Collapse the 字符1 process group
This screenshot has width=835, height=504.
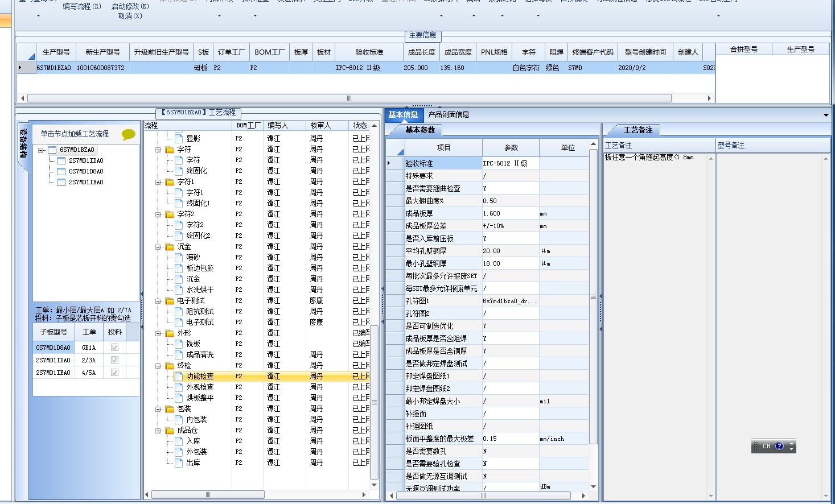click(158, 182)
